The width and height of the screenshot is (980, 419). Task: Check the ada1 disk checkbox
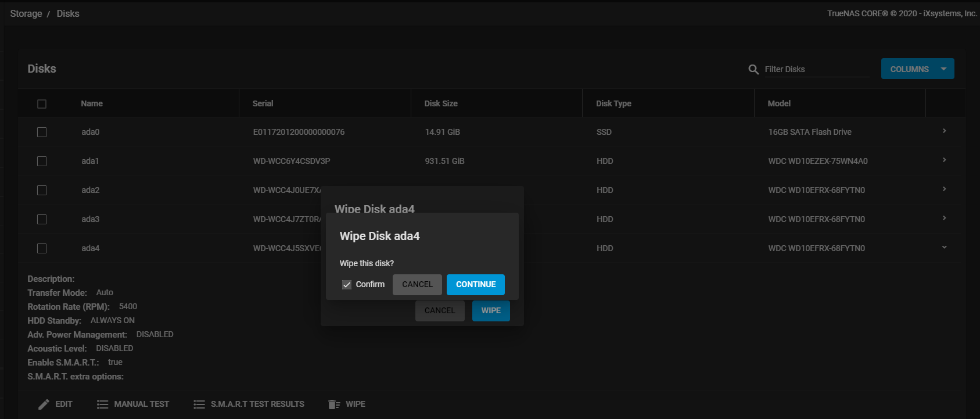coord(42,162)
